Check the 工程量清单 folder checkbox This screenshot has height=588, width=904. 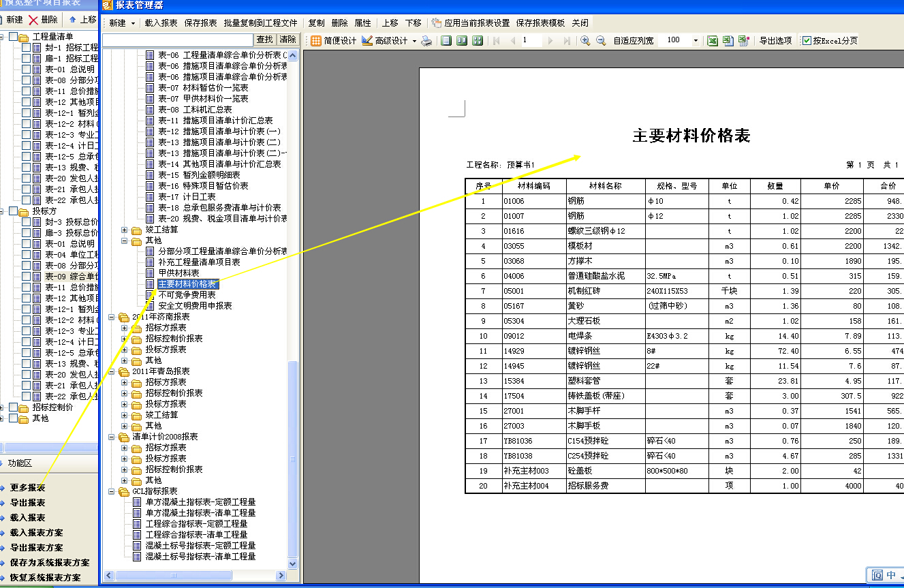click(14, 37)
